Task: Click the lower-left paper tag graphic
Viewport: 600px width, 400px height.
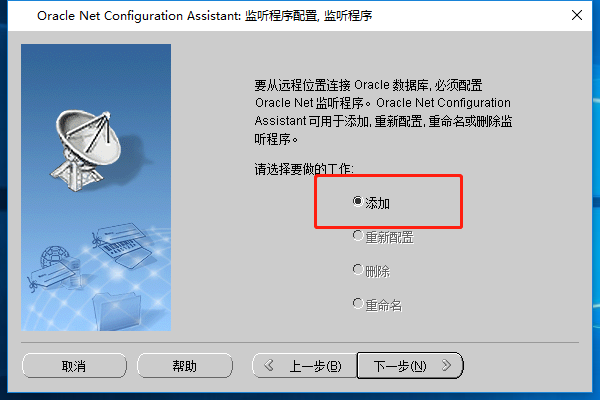Action: click(x=52, y=277)
